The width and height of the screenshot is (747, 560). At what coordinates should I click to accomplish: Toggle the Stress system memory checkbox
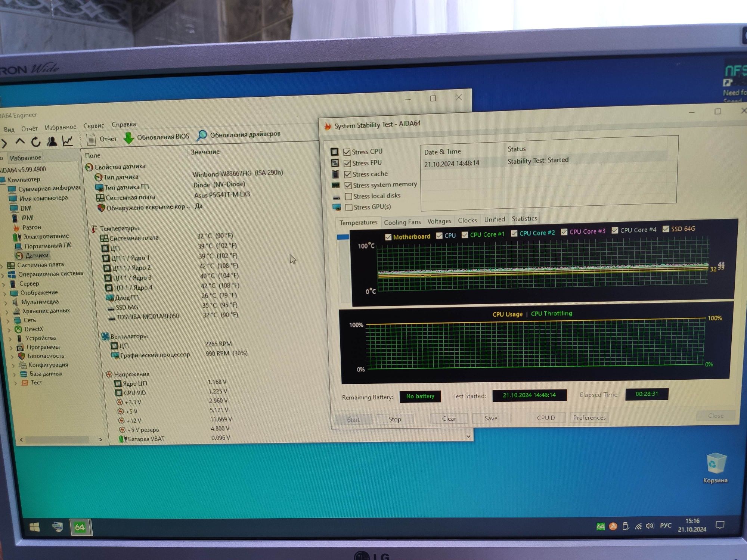click(348, 185)
